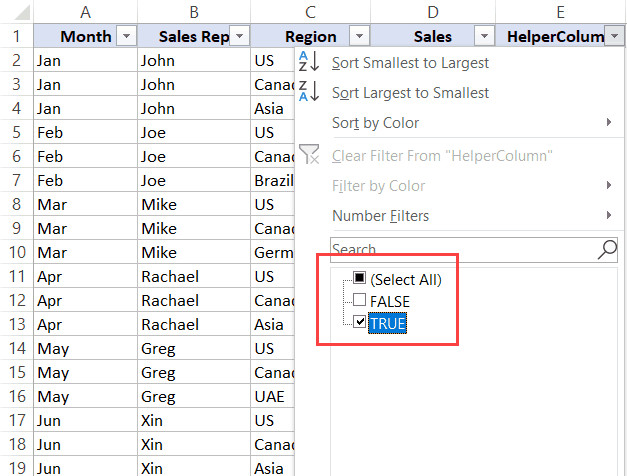Choose Sort Smallest to Largest
627x476 pixels.
pyautogui.click(x=410, y=62)
